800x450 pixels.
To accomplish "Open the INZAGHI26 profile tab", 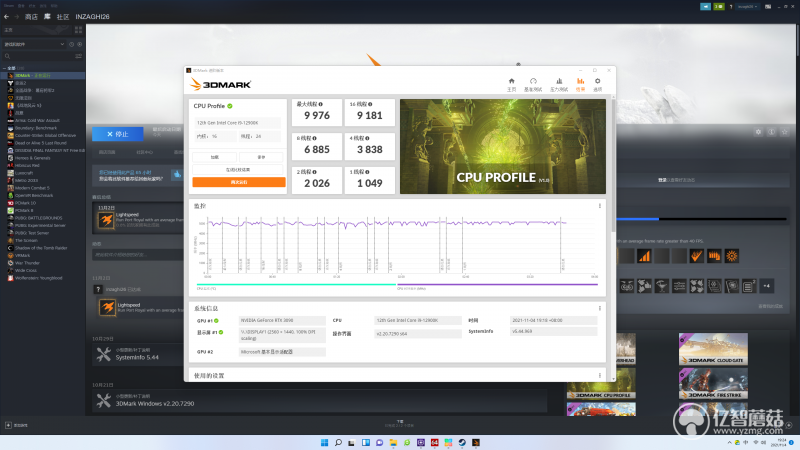I will point(92,17).
